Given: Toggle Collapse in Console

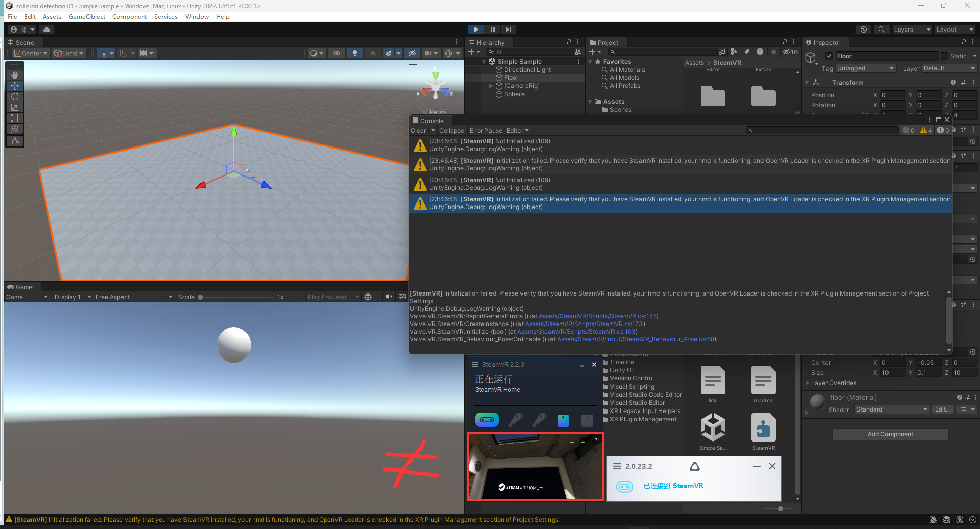Looking at the screenshot, I should pos(451,131).
